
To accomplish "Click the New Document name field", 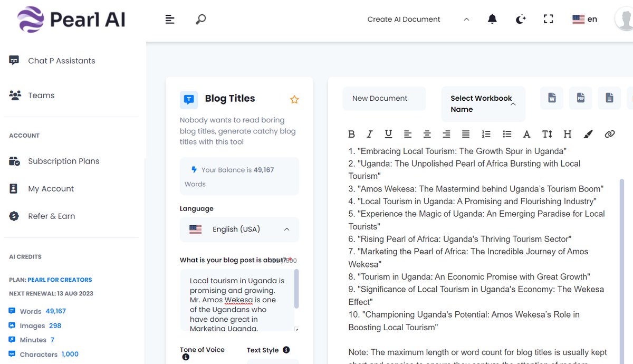I will pyautogui.click(x=384, y=99).
